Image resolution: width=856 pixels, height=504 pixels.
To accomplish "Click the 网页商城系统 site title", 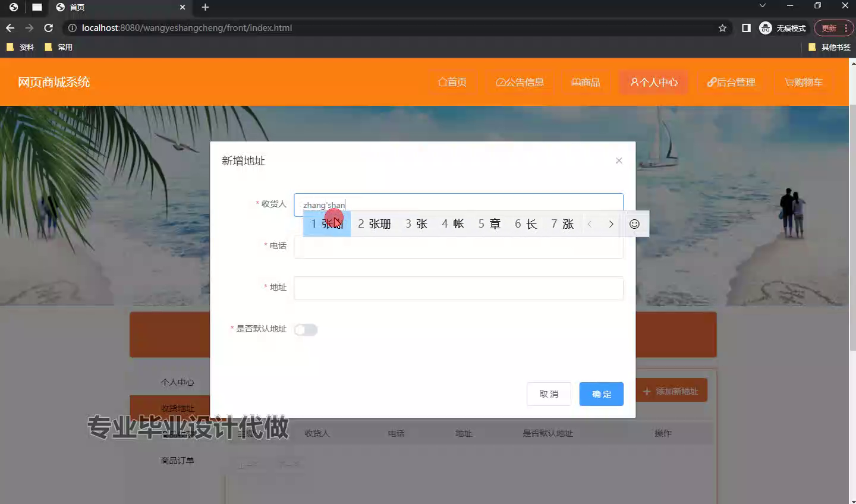I will [x=53, y=82].
